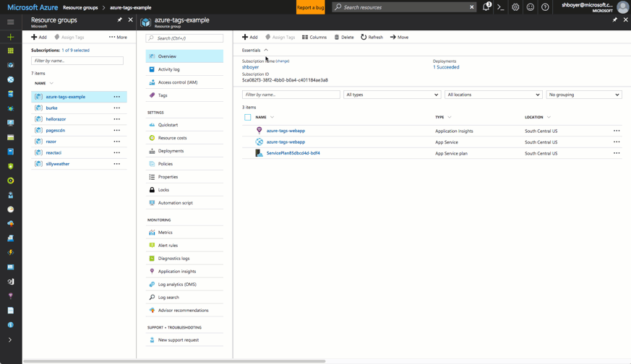Click the App Service plan resource icon
Screen dimensions: 631x364
point(259,153)
